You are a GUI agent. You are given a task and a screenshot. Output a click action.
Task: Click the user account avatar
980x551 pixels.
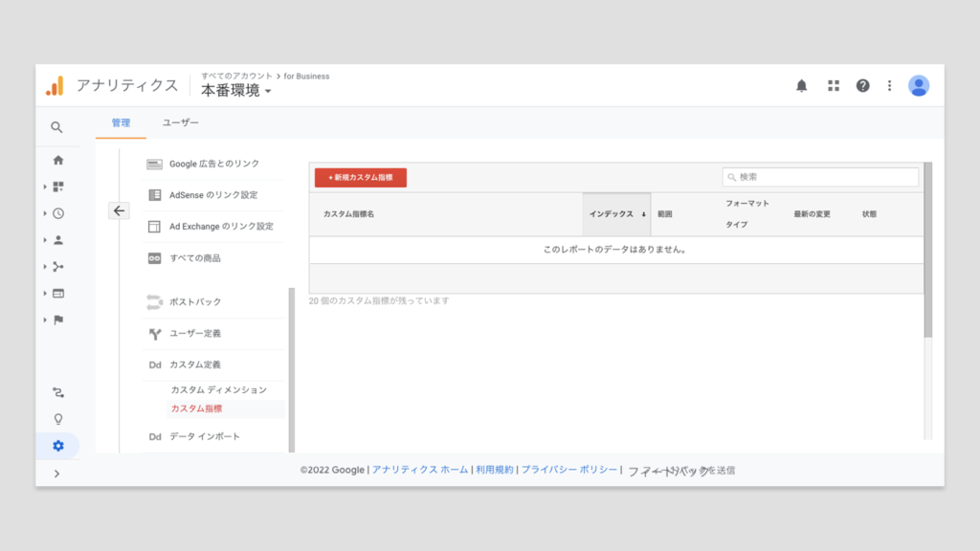coord(919,86)
